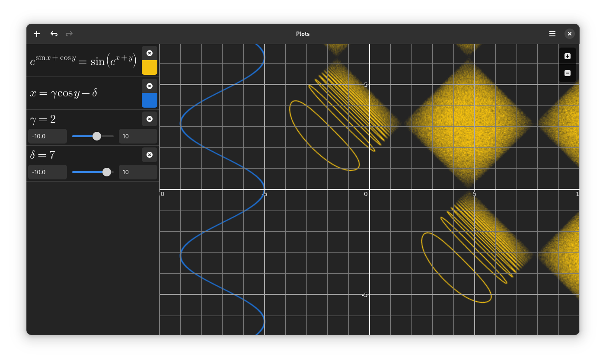Change the yellow curve color
Image resolution: width=606 pixels, height=364 pixels.
click(x=149, y=67)
